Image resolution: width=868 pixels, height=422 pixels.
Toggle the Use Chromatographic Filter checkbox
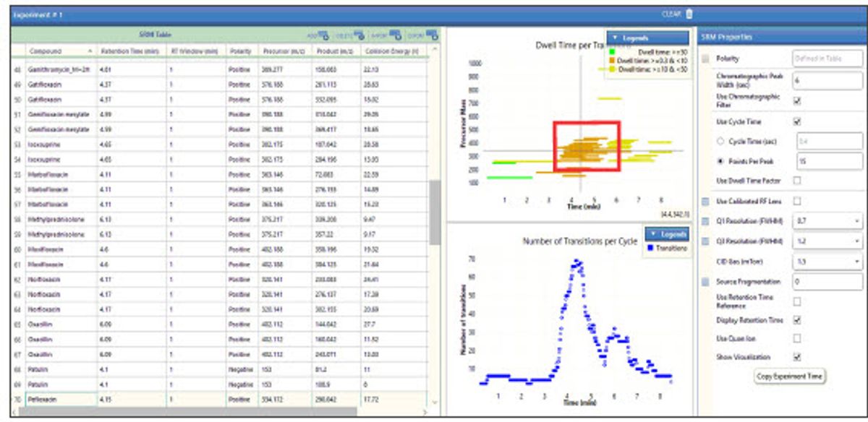click(798, 101)
